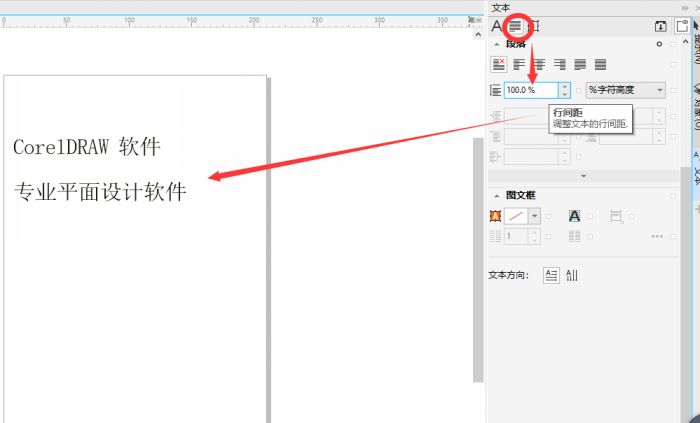Click the line spacing 100.0 % field
The image size is (700, 423).
click(x=531, y=90)
